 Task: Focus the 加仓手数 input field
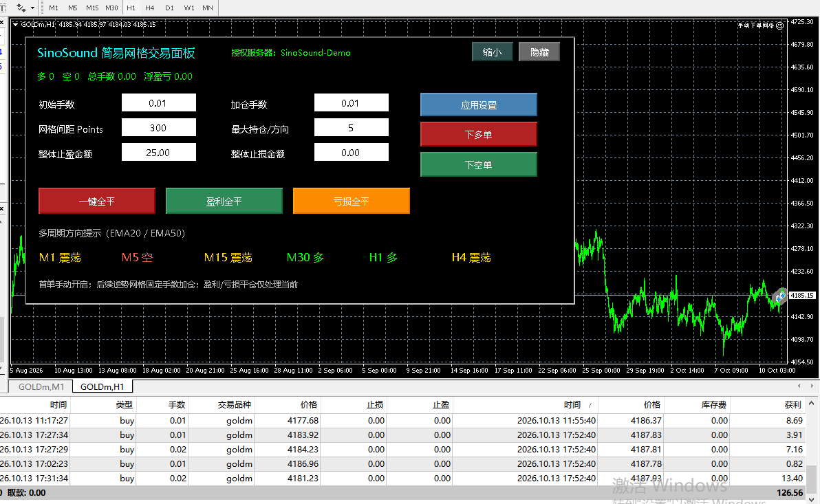click(352, 103)
